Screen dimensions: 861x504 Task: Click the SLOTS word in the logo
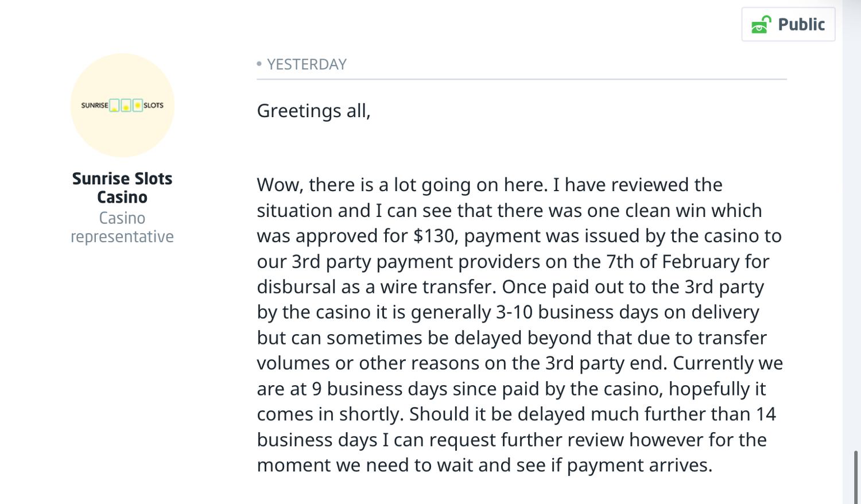[x=153, y=106]
